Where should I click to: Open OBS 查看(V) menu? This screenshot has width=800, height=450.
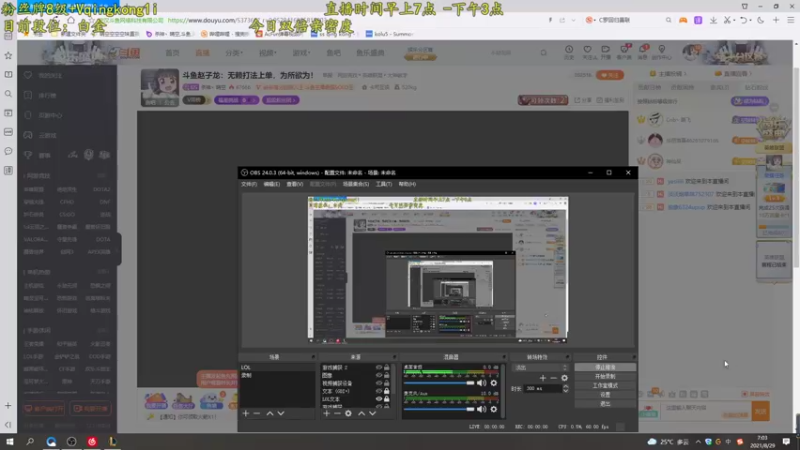pos(294,184)
